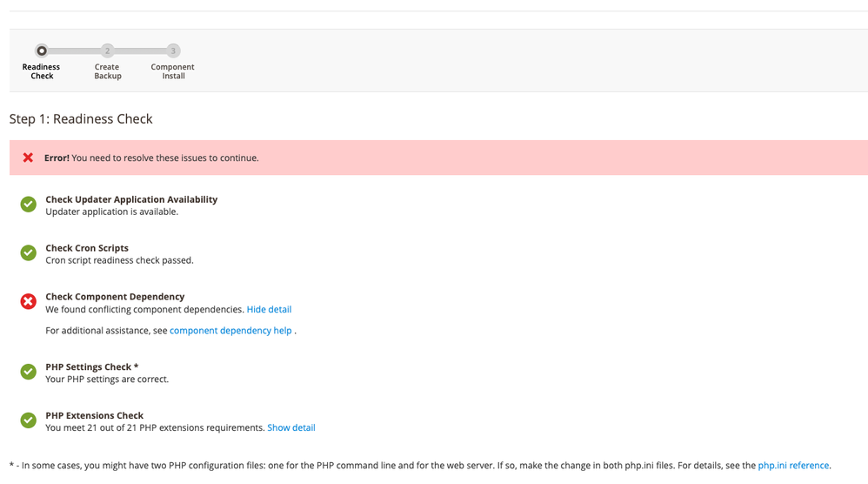
Task: Click green checkmark beside Check Updater Application Availability
Action: click(28, 205)
